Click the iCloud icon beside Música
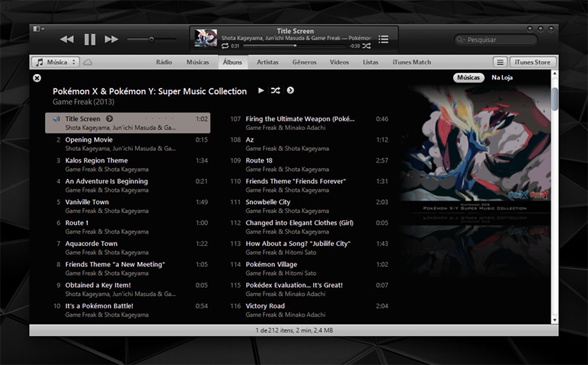The width and height of the screenshot is (588, 365). coord(88,62)
